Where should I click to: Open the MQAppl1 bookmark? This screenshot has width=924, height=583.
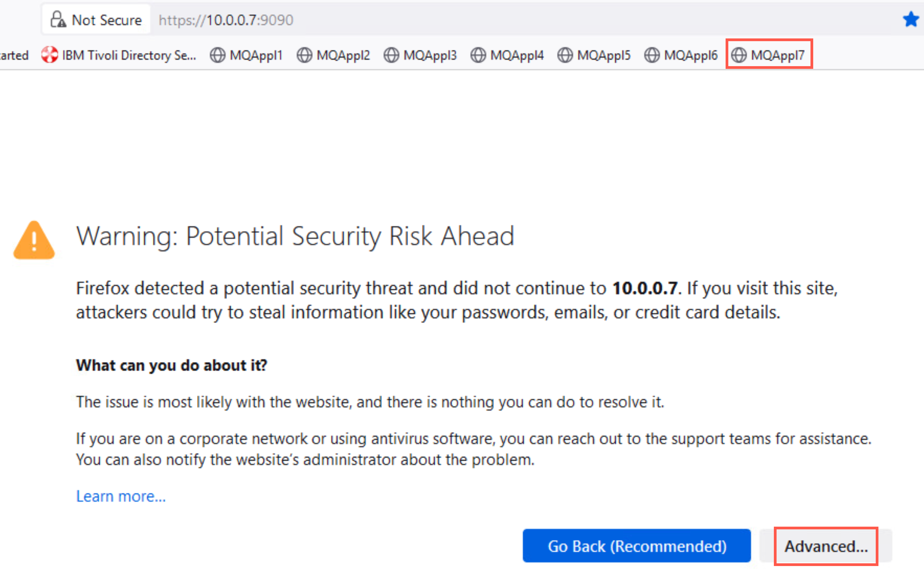(247, 55)
